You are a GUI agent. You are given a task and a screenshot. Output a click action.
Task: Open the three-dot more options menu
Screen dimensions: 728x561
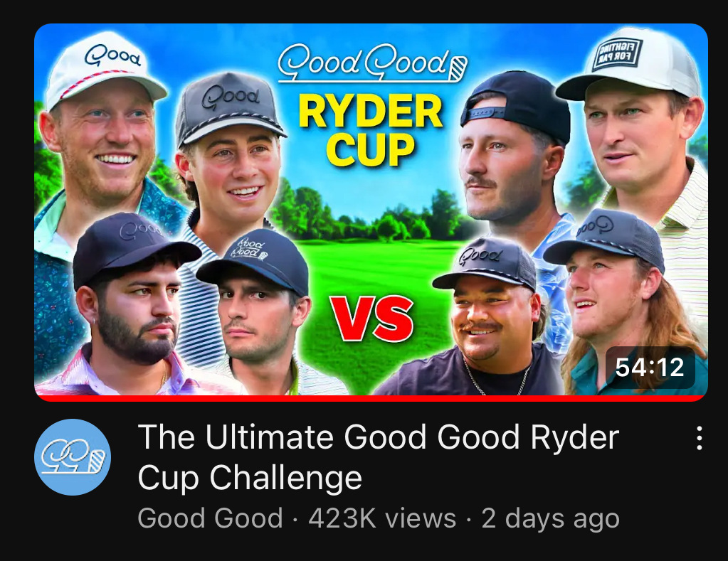(699, 438)
